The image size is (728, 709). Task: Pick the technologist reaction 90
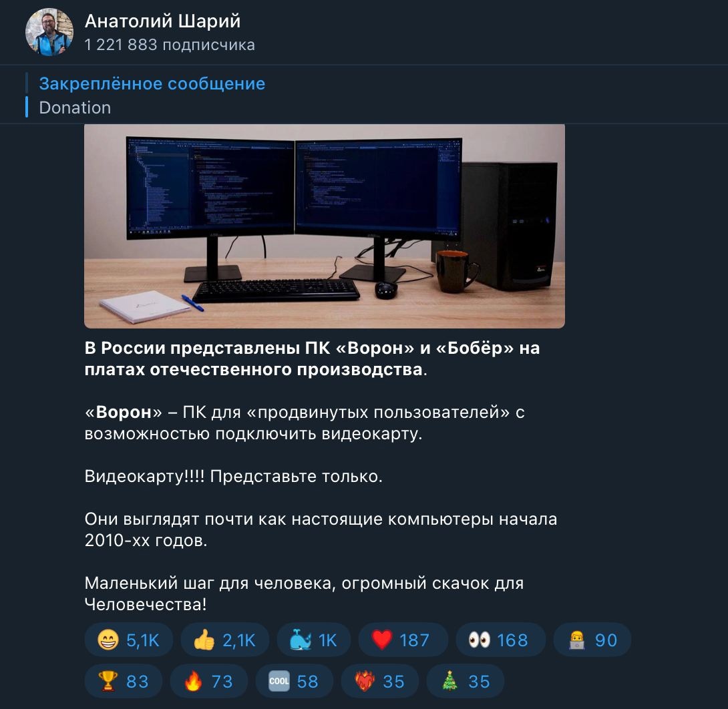click(592, 640)
